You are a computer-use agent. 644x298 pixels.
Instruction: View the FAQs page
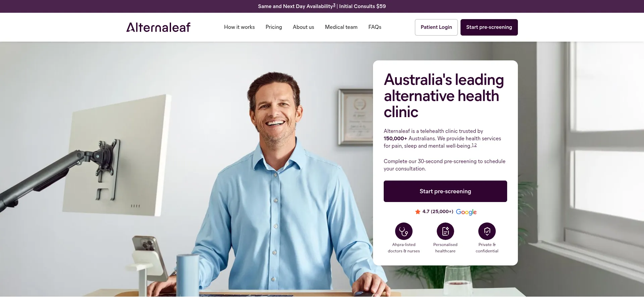click(375, 27)
